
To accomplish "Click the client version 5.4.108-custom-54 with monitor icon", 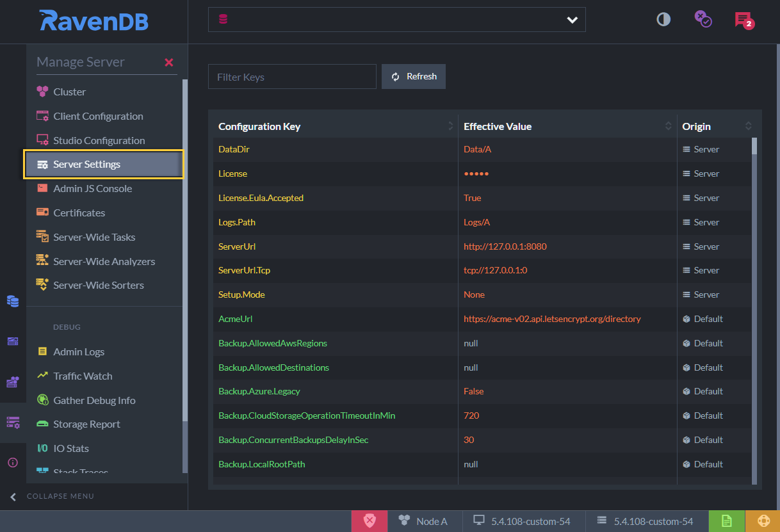I will tap(521, 521).
